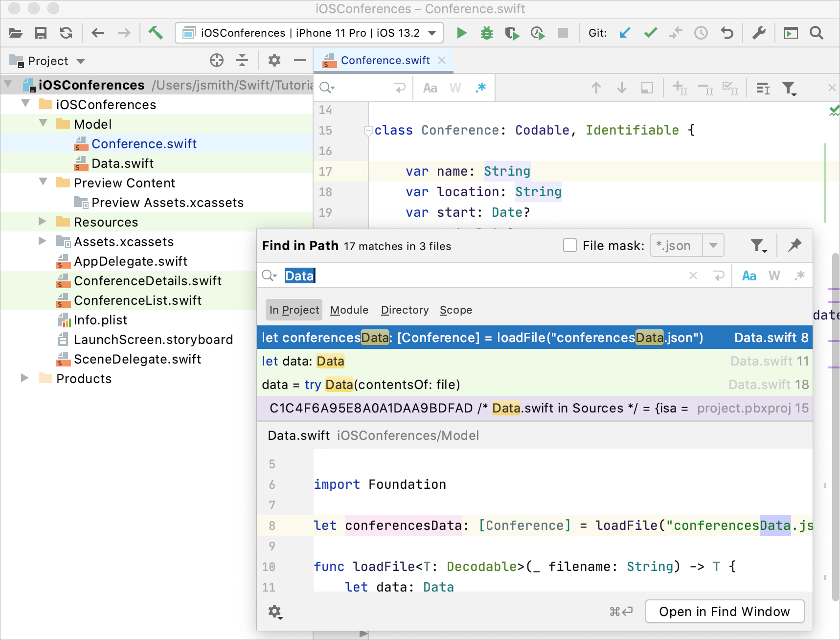This screenshot has height=640, width=840.
Task: Start debugging with the bug icon
Action: pyautogui.click(x=487, y=33)
